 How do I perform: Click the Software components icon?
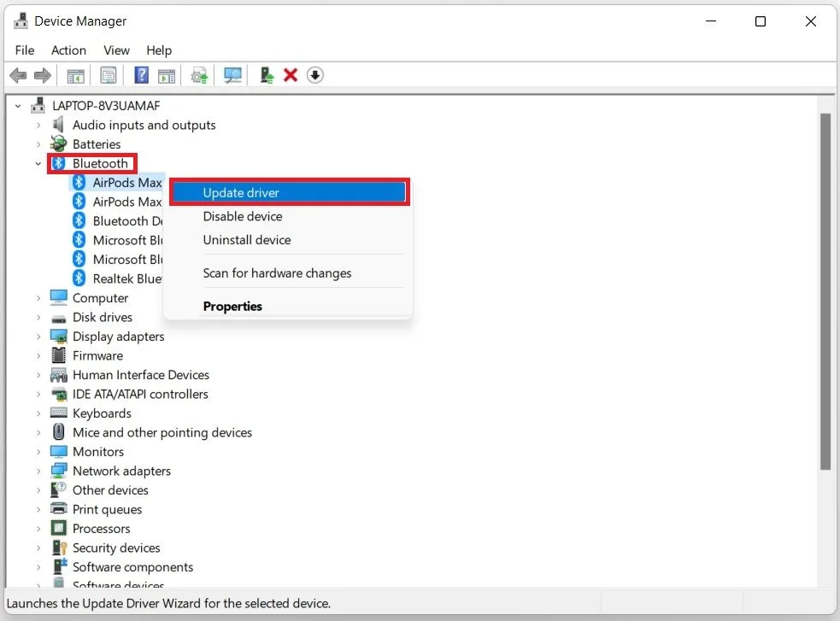(x=60, y=565)
